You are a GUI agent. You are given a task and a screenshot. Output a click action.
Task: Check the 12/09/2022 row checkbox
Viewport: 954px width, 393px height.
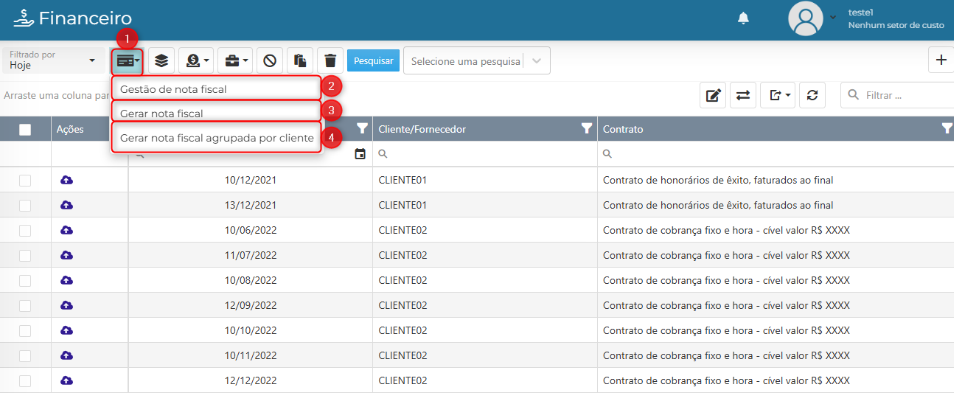point(25,305)
